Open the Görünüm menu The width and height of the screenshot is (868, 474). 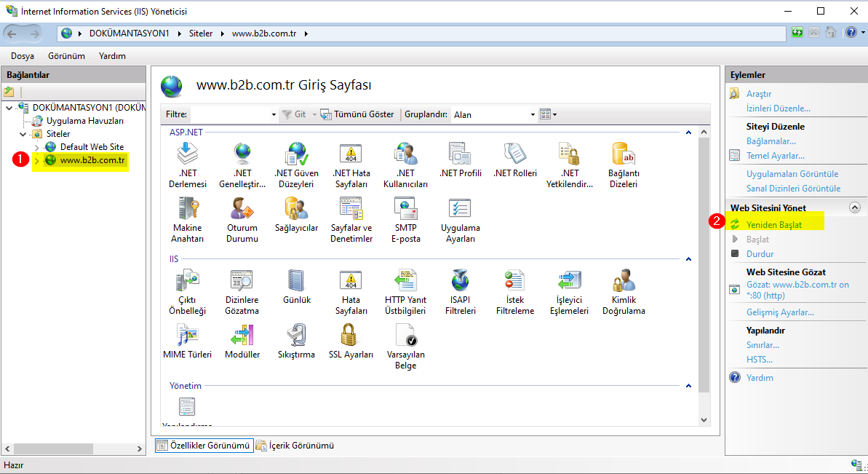(x=66, y=56)
